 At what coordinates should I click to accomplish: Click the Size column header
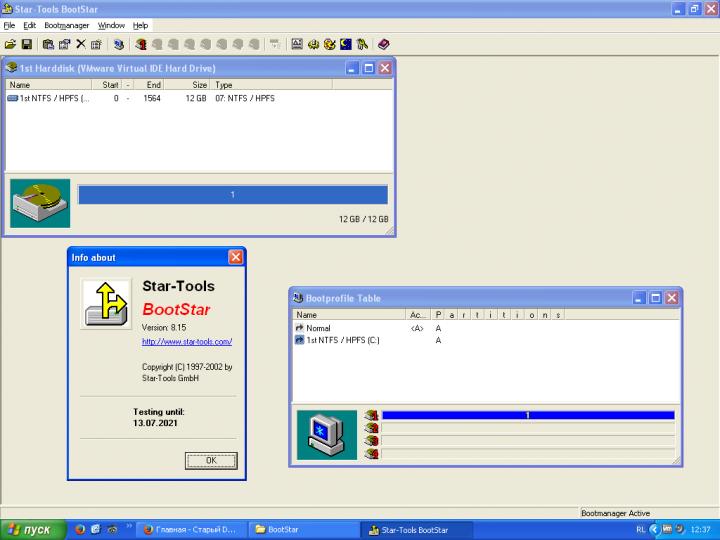[199, 85]
